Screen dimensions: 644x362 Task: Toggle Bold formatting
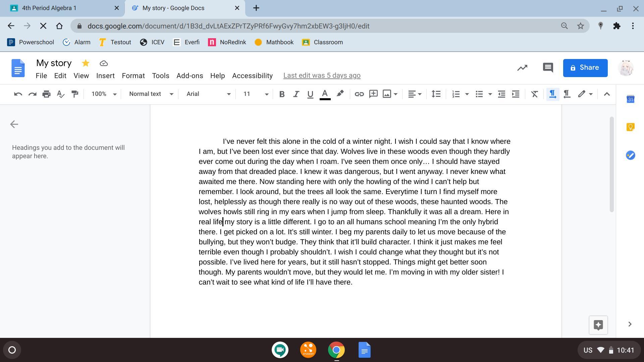tap(282, 94)
